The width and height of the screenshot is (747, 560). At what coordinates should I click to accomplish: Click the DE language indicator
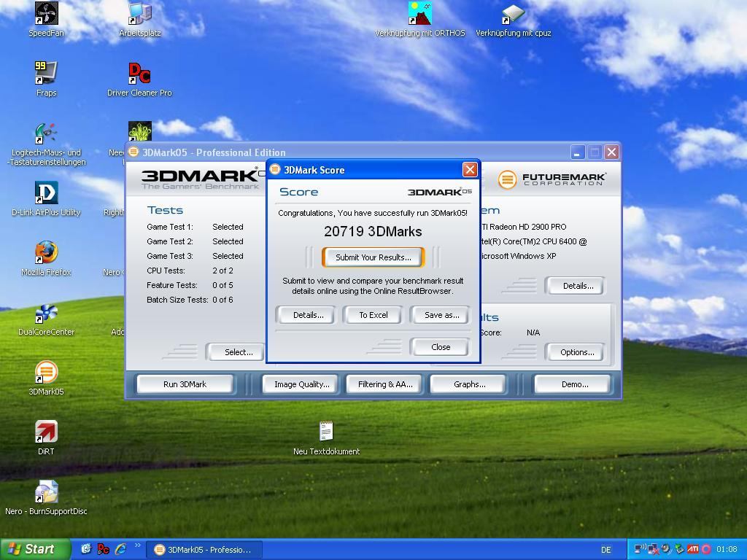pyautogui.click(x=606, y=550)
